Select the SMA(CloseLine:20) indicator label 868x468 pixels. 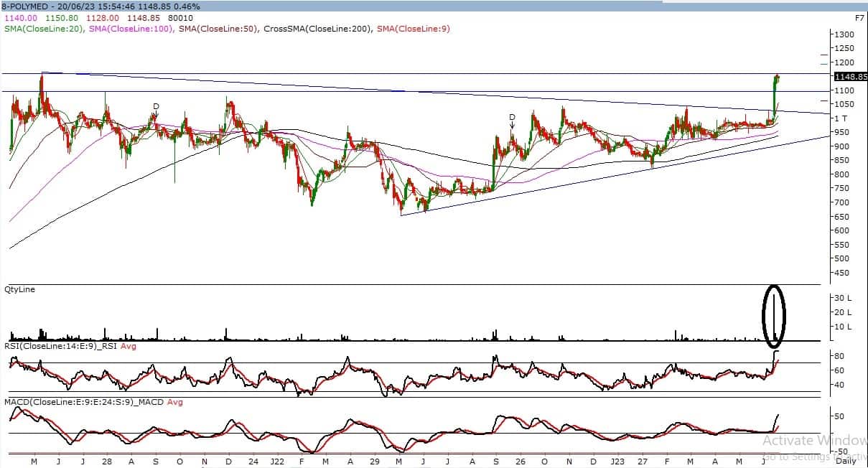pos(44,29)
